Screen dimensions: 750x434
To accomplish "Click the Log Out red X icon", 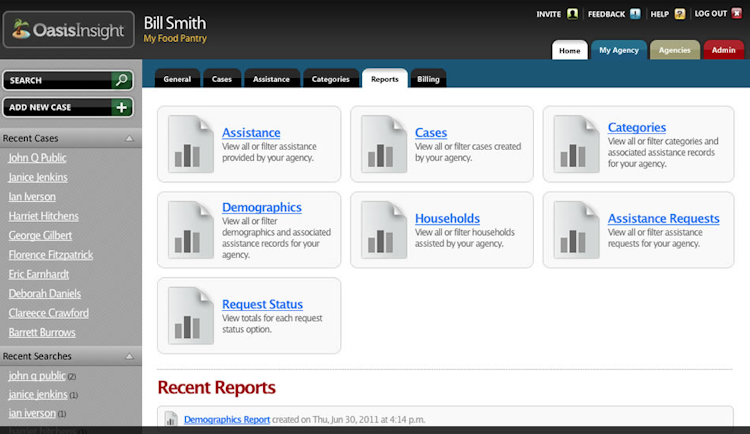I will coord(737,13).
